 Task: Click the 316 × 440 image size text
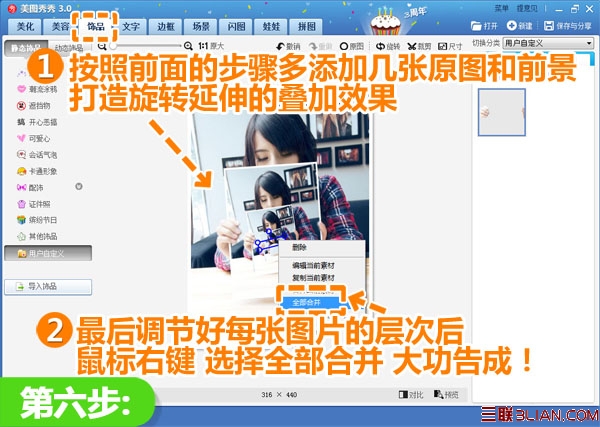279,394
